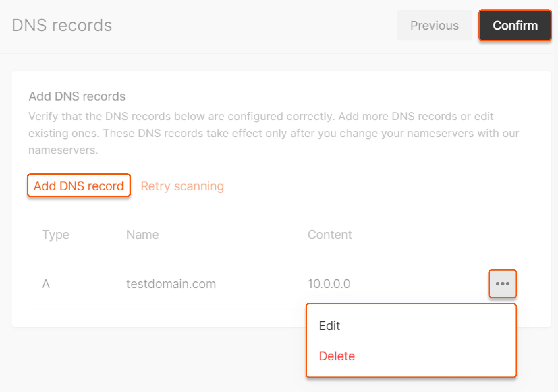Click the testdomain.com record name
The image size is (558, 392).
[171, 284]
